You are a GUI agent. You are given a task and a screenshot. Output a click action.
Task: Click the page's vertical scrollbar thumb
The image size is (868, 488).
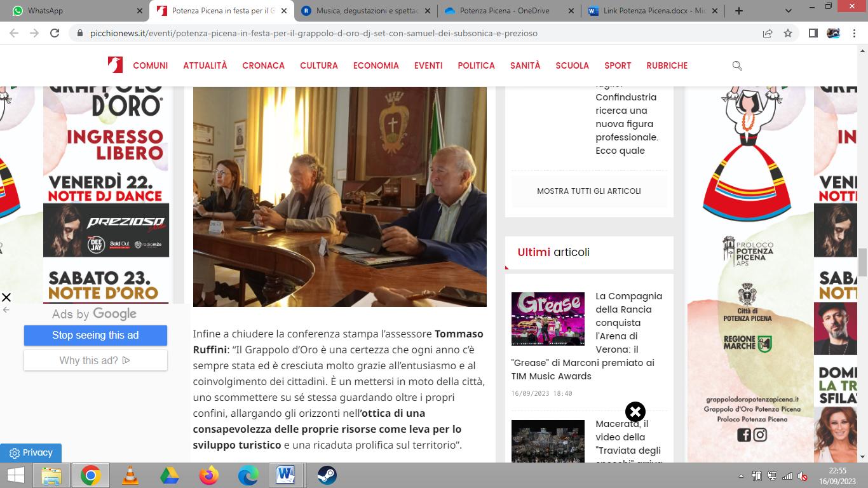862,262
